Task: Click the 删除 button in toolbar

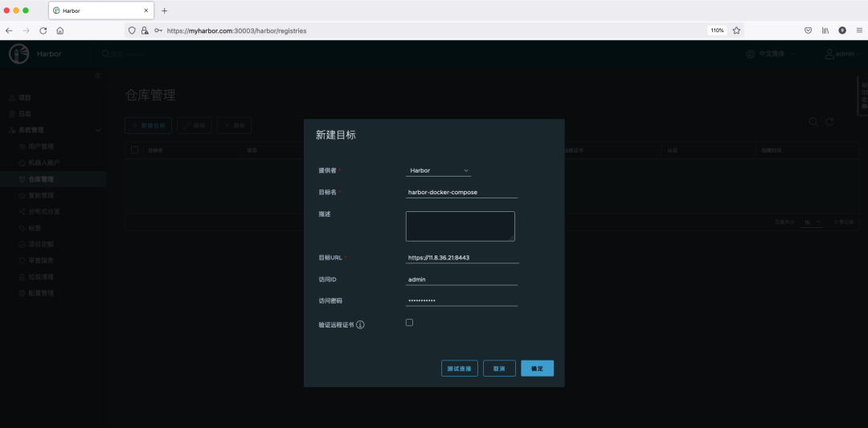Action: point(234,125)
